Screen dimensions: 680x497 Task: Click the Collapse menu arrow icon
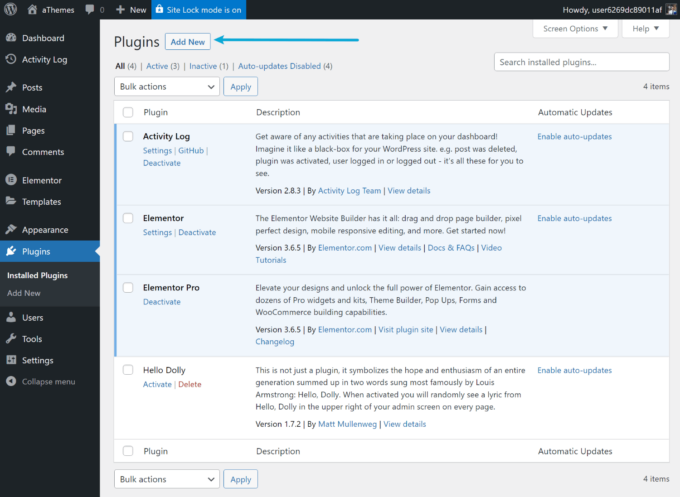click(11, 381)
